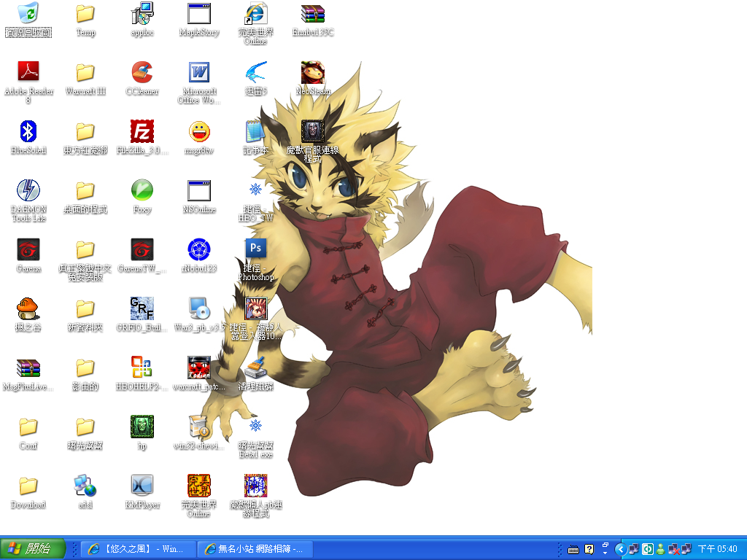Open the FileZilla desktop icon
Screen dimensions: 747x560
142,131
